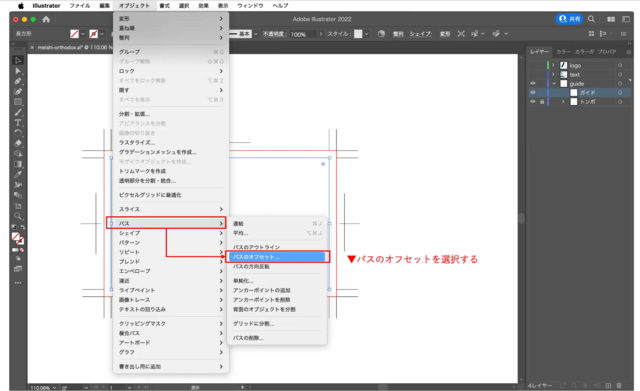The width and height of the screenshot is (640, 391).
Task: Select the Rotate tool
Action: click(x=18, y=133)
